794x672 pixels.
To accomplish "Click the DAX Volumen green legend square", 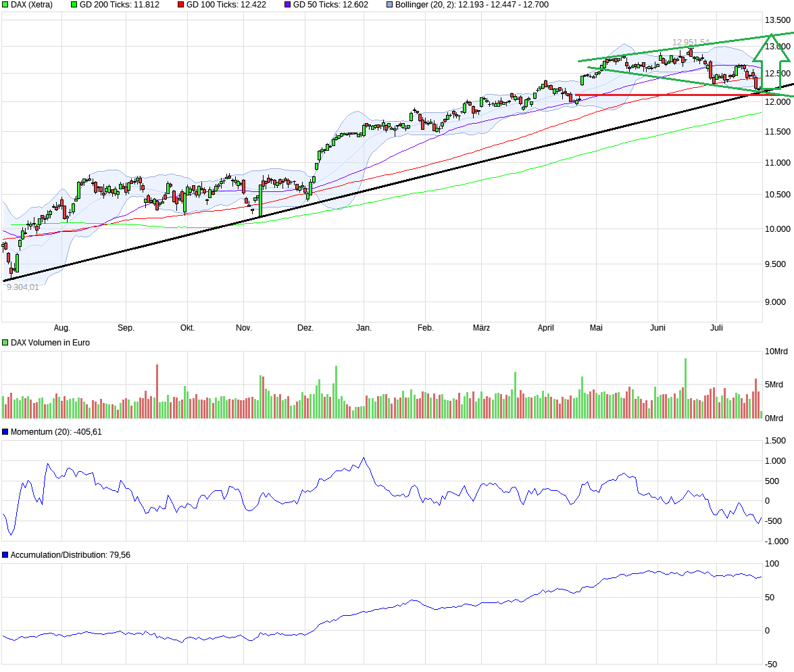I will [5, 343].
